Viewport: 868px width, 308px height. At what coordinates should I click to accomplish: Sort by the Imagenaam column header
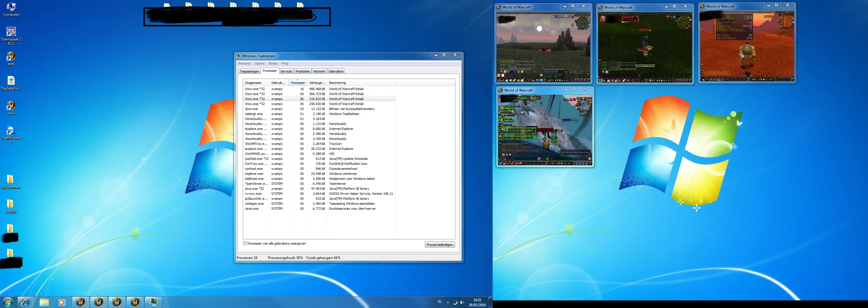point(256,83)
